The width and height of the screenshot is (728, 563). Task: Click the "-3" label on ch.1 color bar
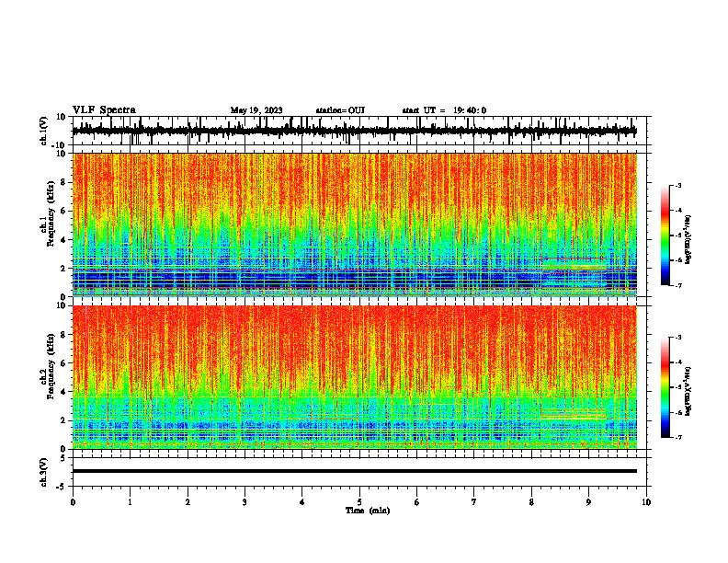pos(678,185)
